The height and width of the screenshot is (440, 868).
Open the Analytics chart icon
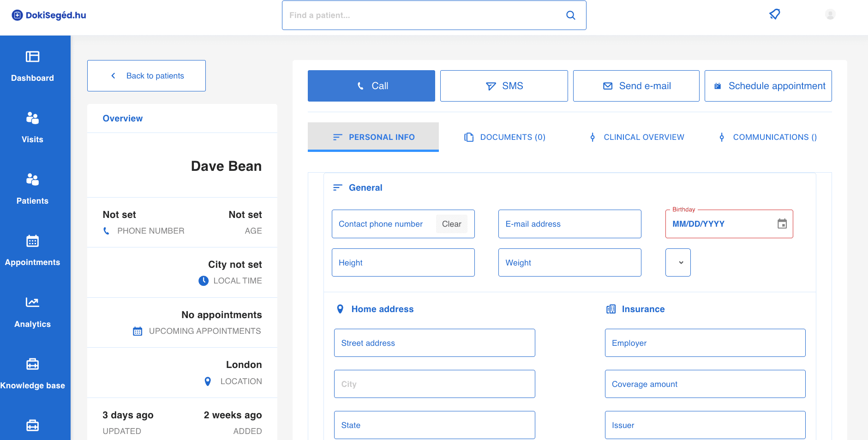32,302
